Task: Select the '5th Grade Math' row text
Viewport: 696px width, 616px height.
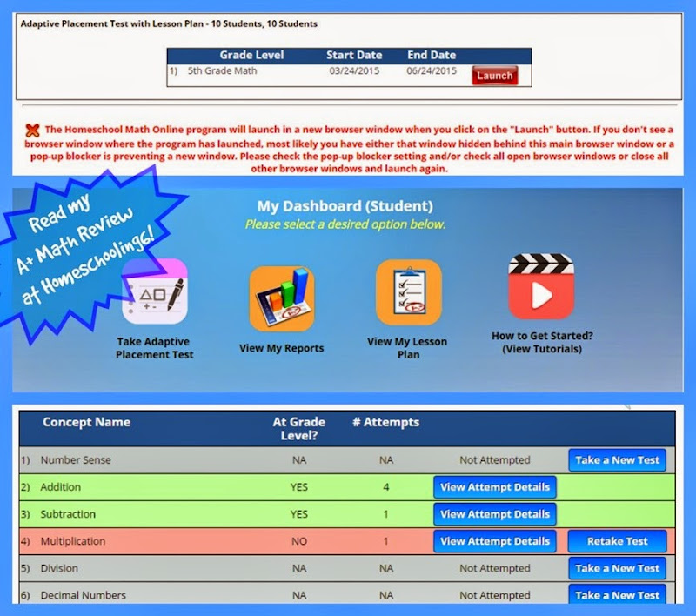Action: (x=222, y=71)
